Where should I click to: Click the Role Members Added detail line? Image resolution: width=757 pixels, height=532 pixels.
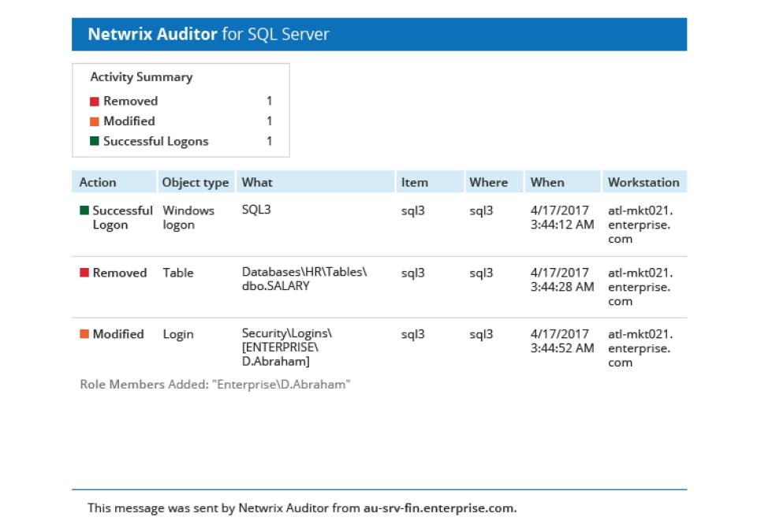click(215, 385)
